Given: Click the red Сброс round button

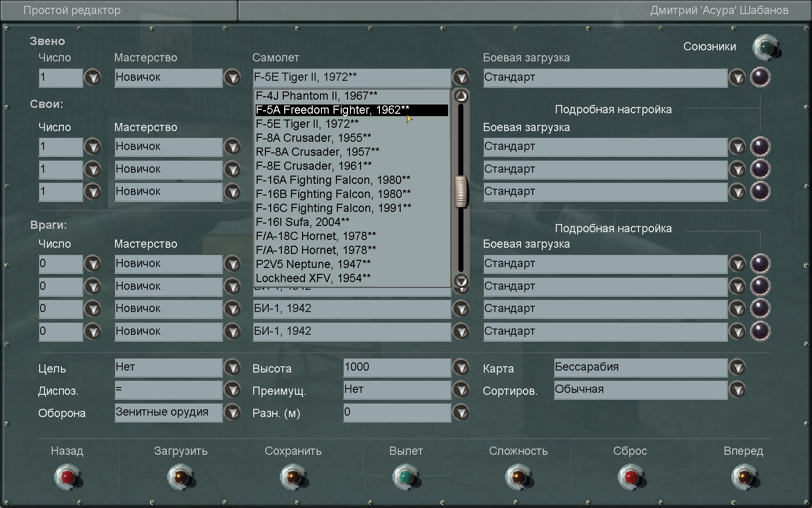Looking at the screenshot, I should pos(631,477).
